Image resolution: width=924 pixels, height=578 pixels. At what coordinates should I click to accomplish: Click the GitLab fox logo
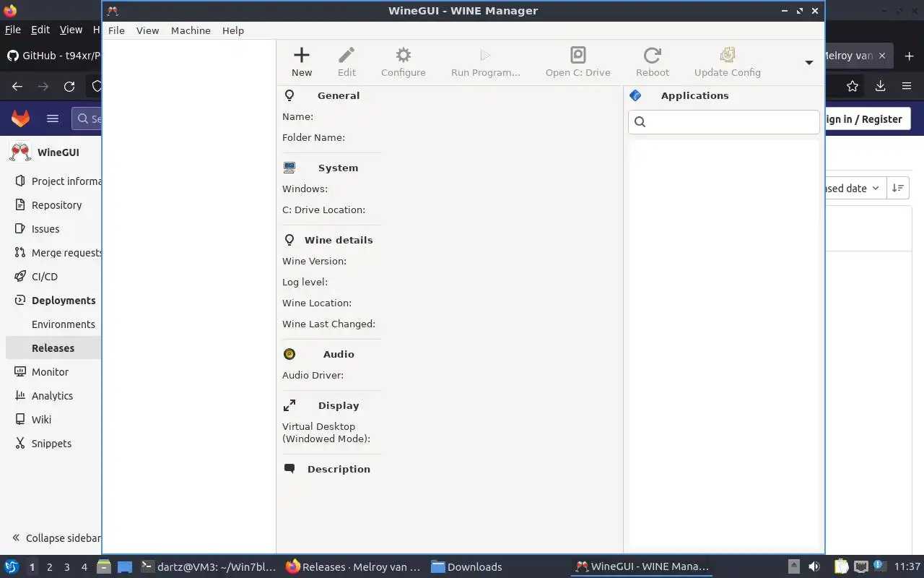click(x=20, y=118)
